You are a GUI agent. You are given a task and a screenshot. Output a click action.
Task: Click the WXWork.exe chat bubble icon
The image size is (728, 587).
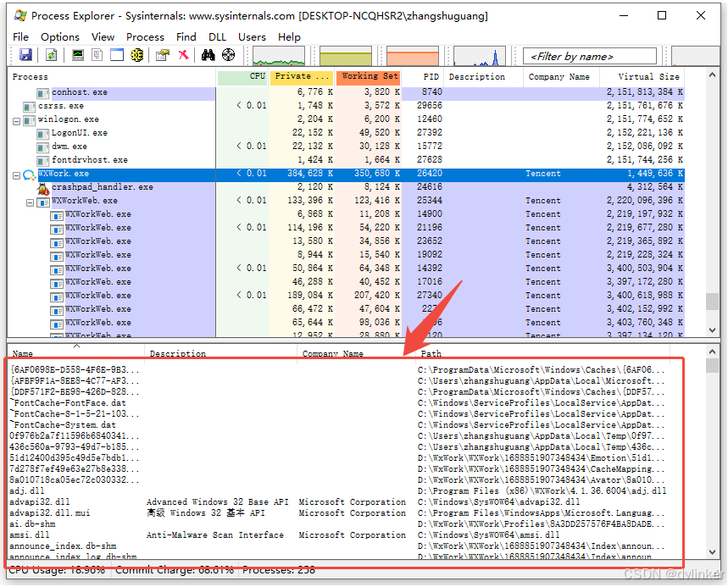click(30, 174)
